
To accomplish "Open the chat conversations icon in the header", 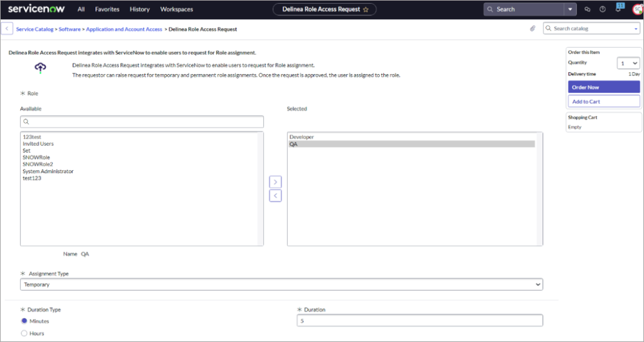I will 587,10.
